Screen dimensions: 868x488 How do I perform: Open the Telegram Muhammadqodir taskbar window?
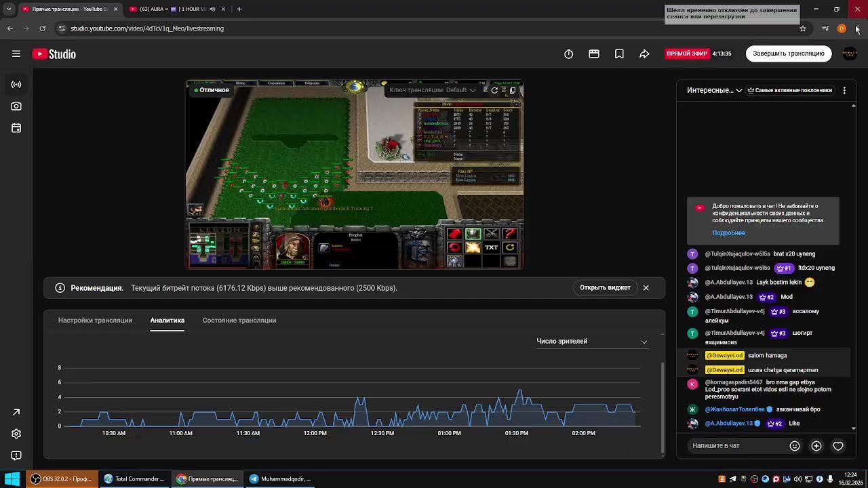pyautogui.click(x=280, y=479)
